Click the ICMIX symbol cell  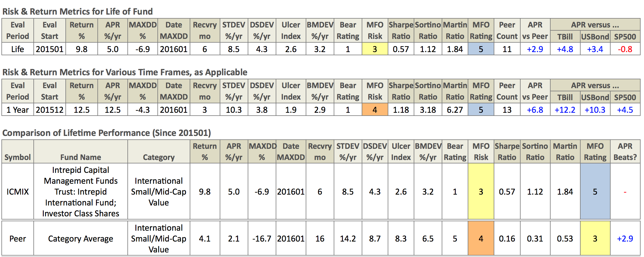pos(17,191)
